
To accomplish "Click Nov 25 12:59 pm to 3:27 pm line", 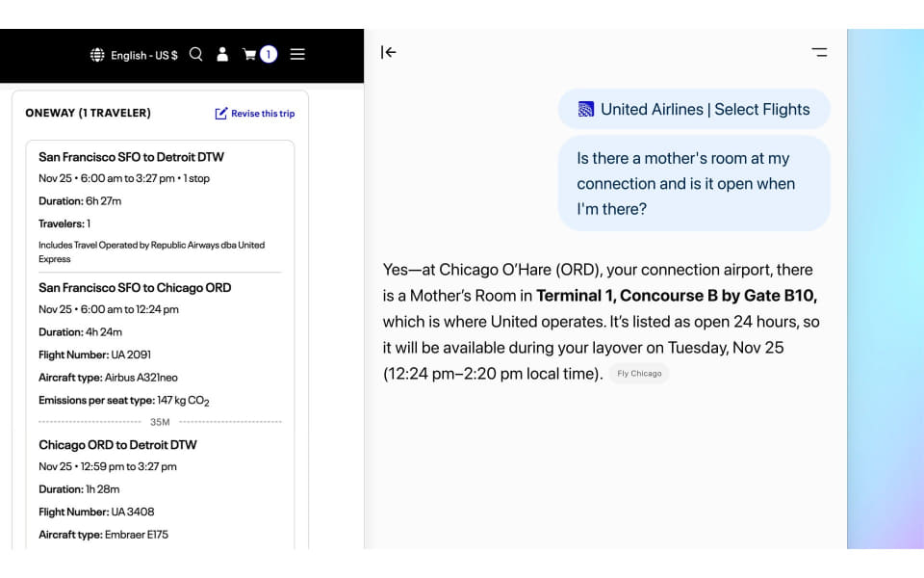I will tap(108, 466).
